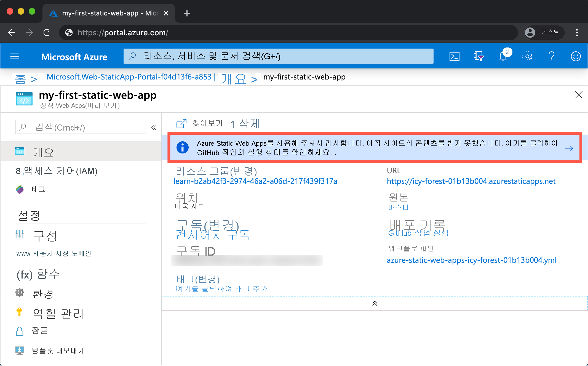This screenshot has height=366, width=588.
Task: Click the 검색(Cmd+/) search field
Action: (80, 127)
